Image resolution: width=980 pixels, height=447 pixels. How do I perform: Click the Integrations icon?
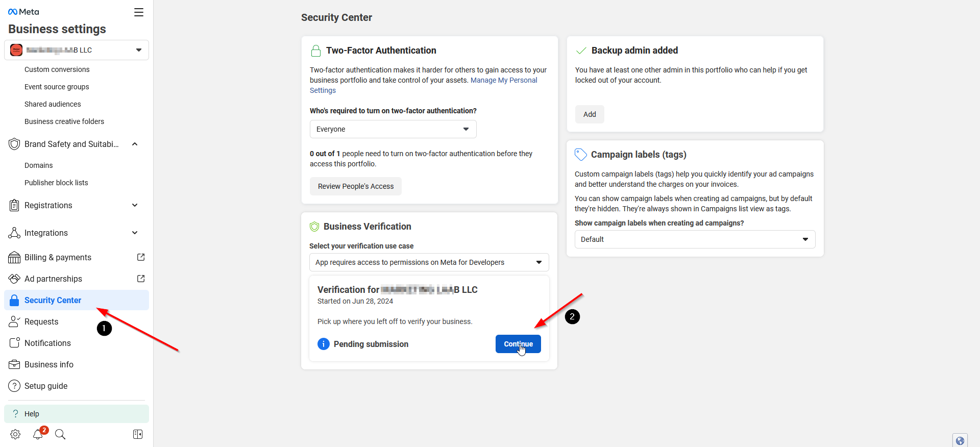[14, 233]
